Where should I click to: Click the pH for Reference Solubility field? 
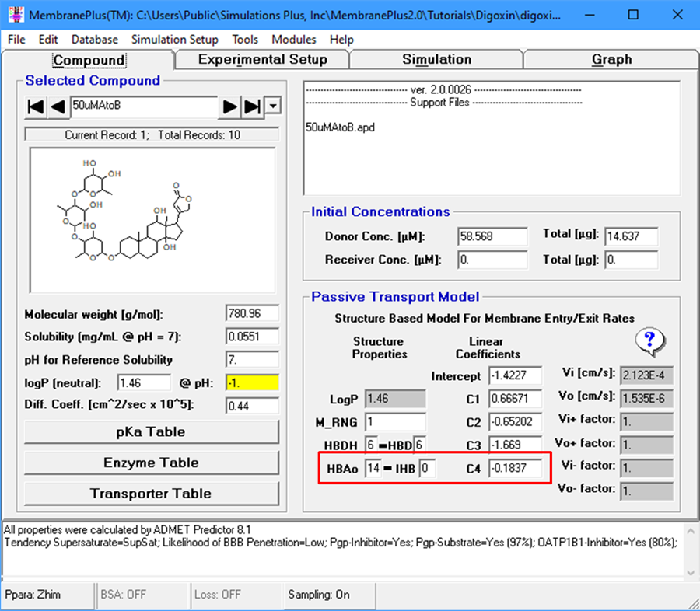point(252,360)
